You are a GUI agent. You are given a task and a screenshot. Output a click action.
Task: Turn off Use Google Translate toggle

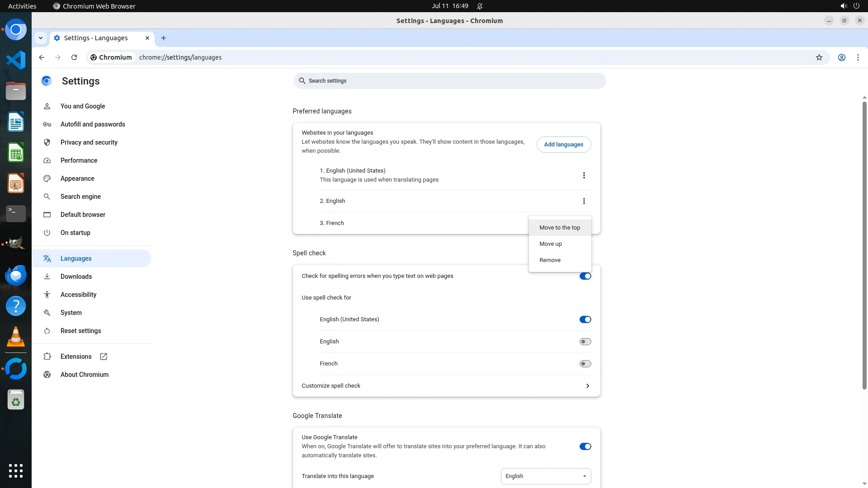point(585,446)
